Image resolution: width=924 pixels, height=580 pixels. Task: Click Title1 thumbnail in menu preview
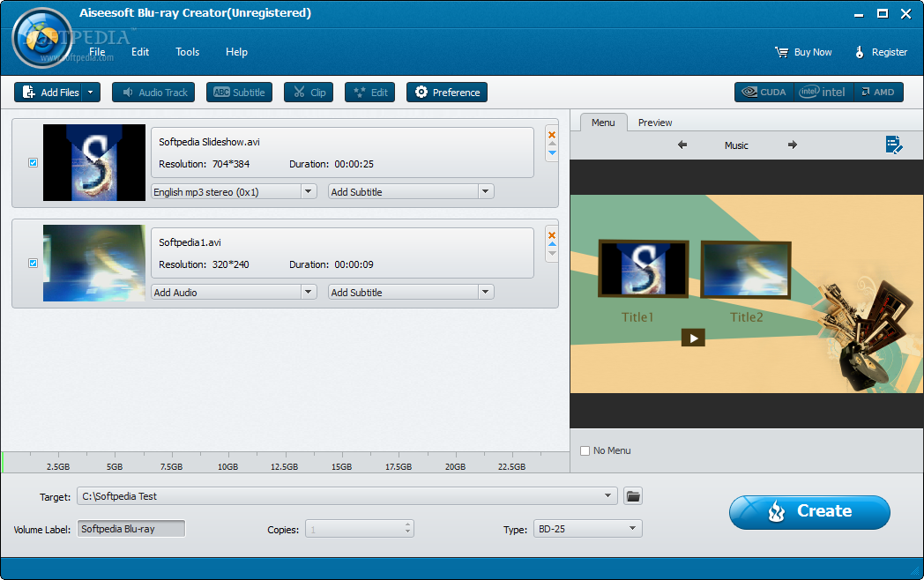[644, 268]
